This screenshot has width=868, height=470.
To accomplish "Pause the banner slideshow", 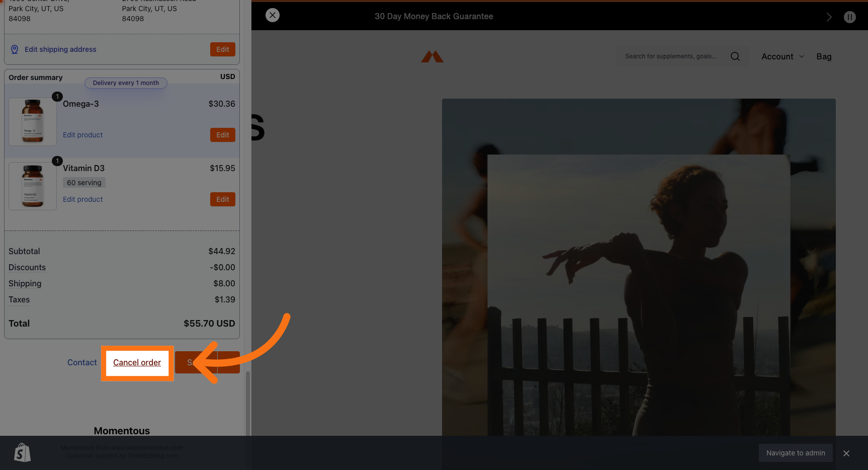I will [850, 17].
